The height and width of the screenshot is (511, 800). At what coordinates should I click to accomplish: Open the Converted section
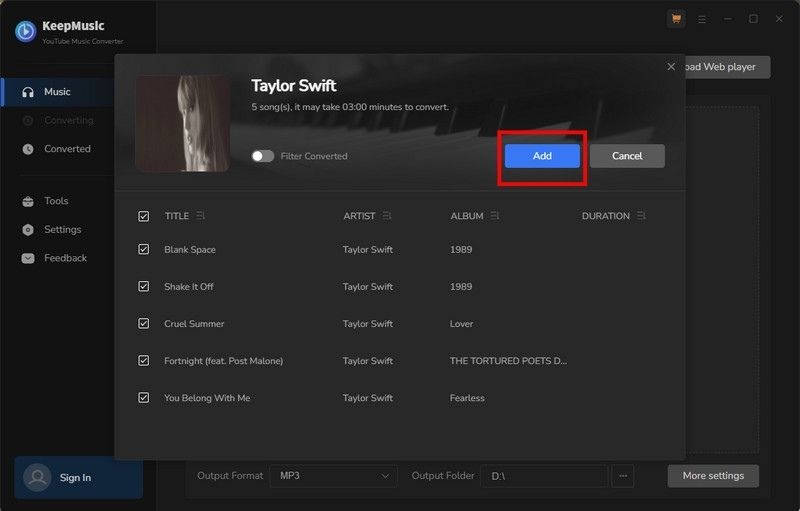[57, 149]
